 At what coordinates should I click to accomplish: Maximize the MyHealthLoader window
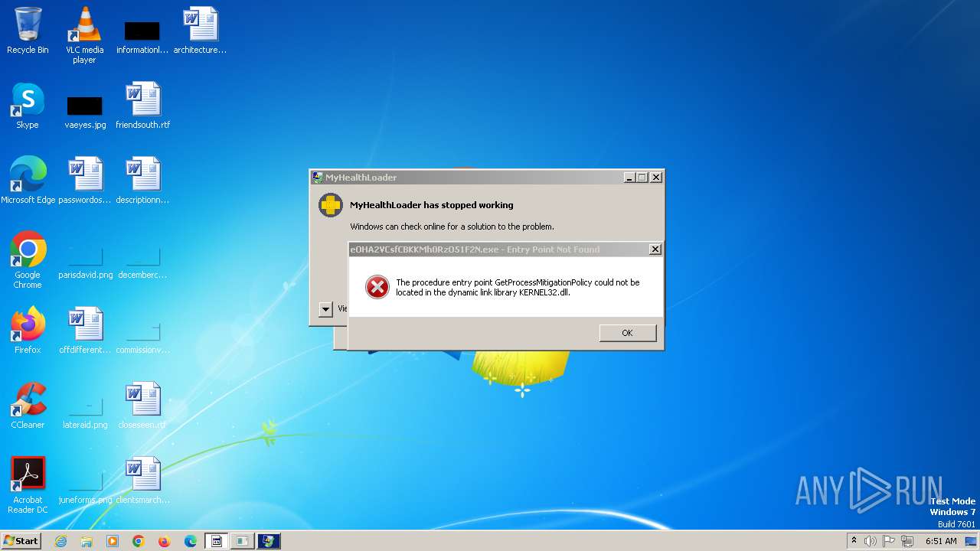point(642,178)
